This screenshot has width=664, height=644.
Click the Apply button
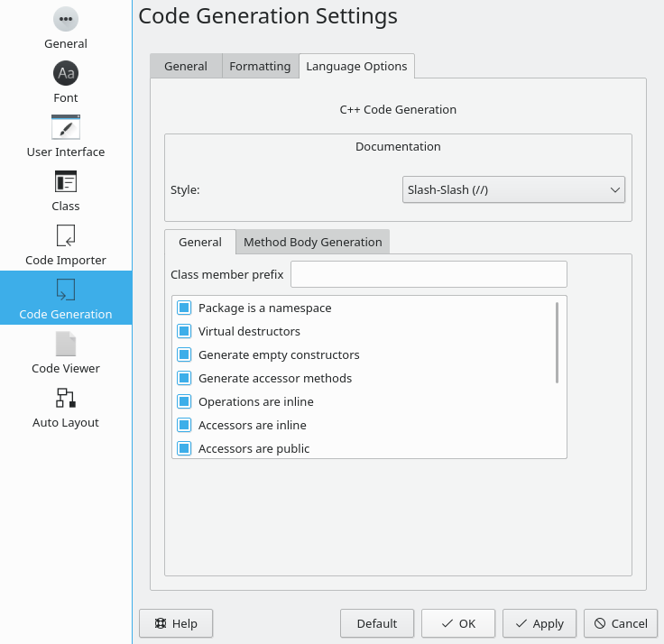(539, 623)
